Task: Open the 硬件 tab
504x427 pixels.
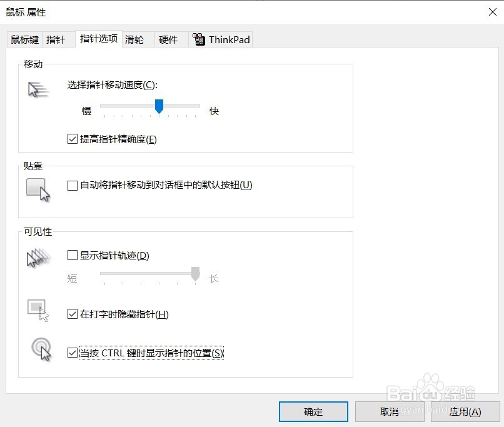Action: pyautogui.click(x=169, y=39)
